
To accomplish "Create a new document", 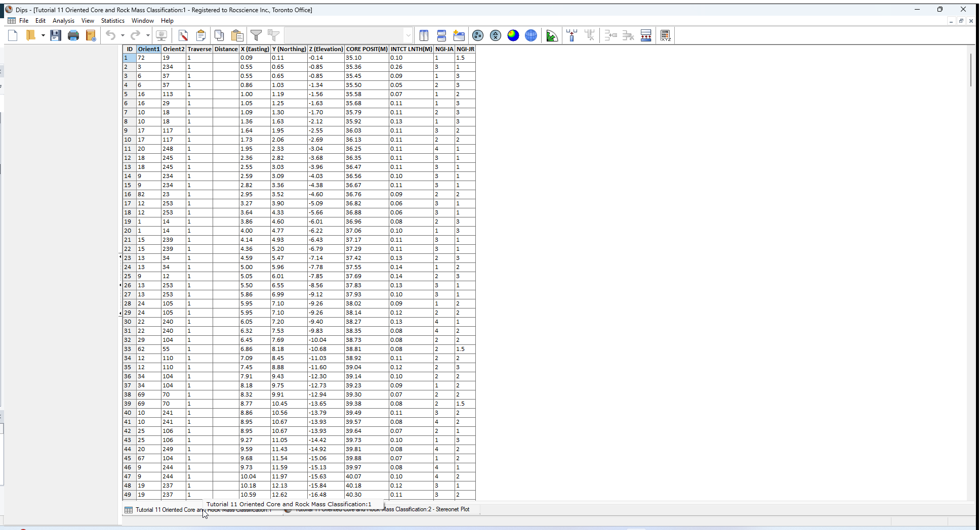I will (x=13, y=35).
